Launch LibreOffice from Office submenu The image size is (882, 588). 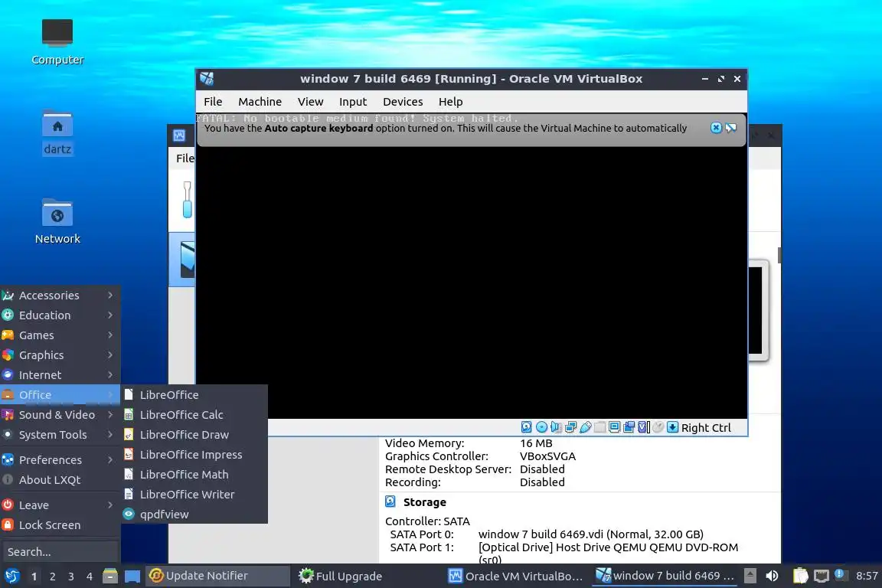[x=194, y=395]
